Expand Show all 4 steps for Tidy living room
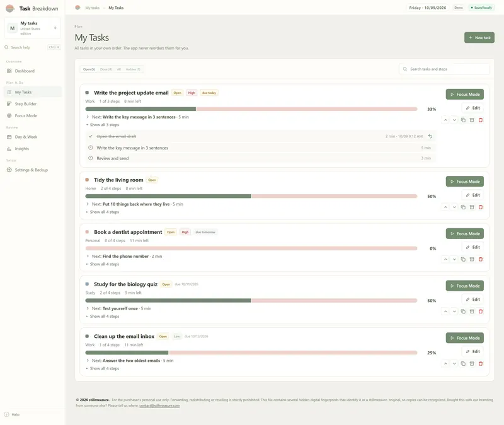This screenshot has width=504, height=425. [103, 212]
